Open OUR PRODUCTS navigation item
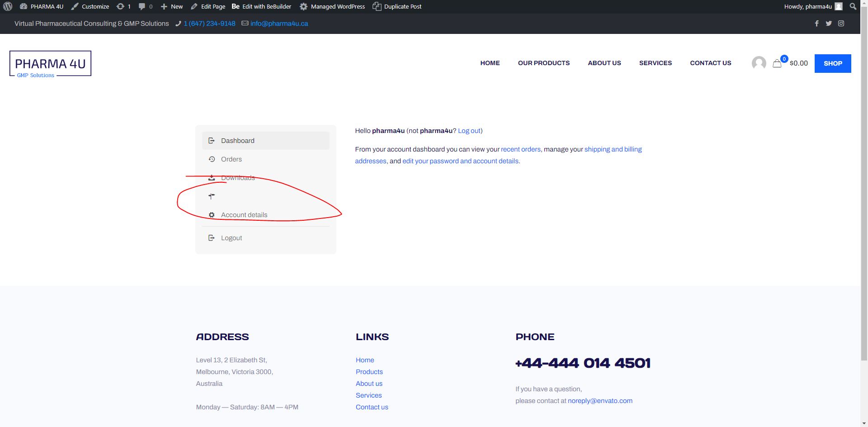 pos(544,63)
